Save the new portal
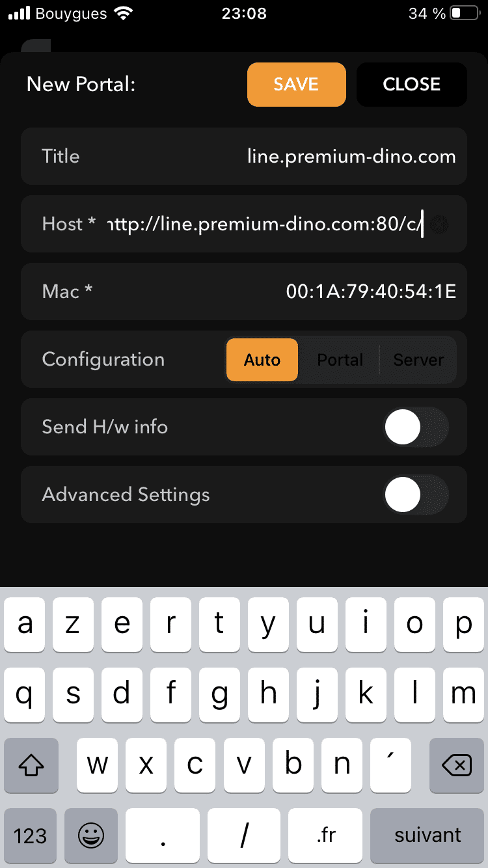 (x=296, y=85)
